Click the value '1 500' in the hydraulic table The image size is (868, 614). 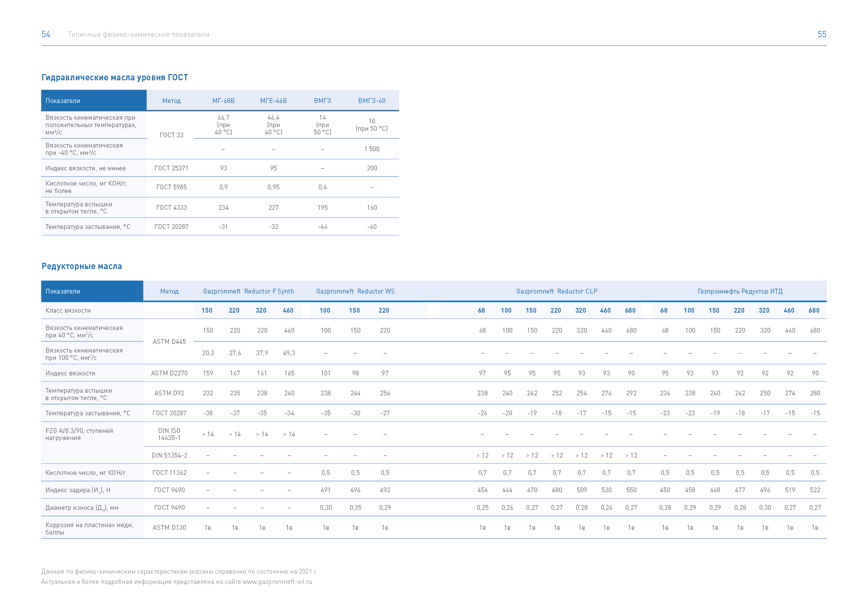[x=372, y=149]
